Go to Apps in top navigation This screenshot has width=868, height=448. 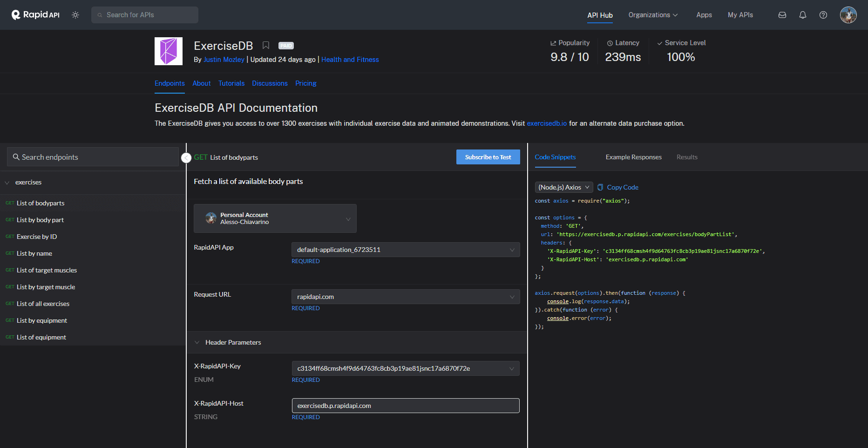704,15
